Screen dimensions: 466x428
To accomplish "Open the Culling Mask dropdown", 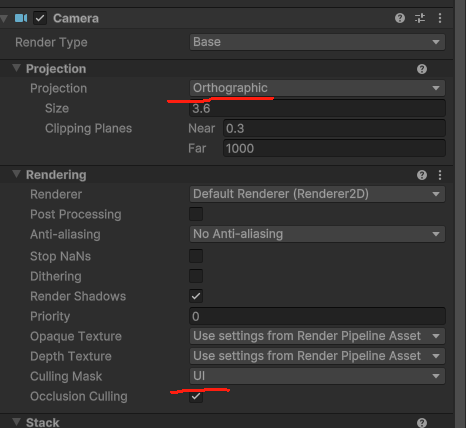I will click(x=317, y=376).
